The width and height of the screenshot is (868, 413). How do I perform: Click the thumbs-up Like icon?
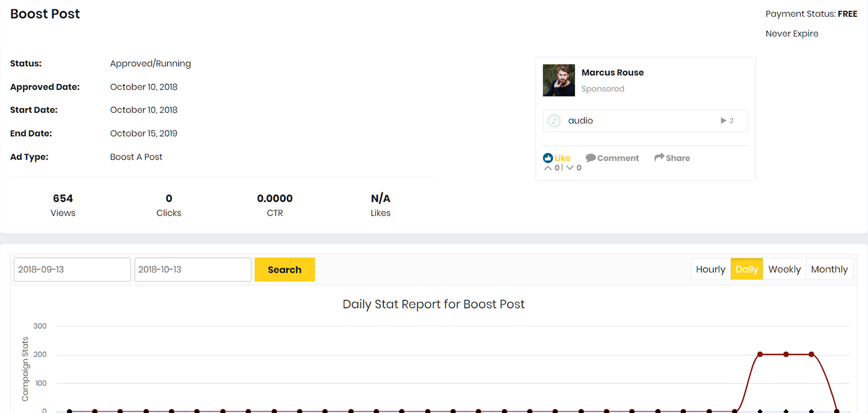pyautogui.click(x=548, y=158)
